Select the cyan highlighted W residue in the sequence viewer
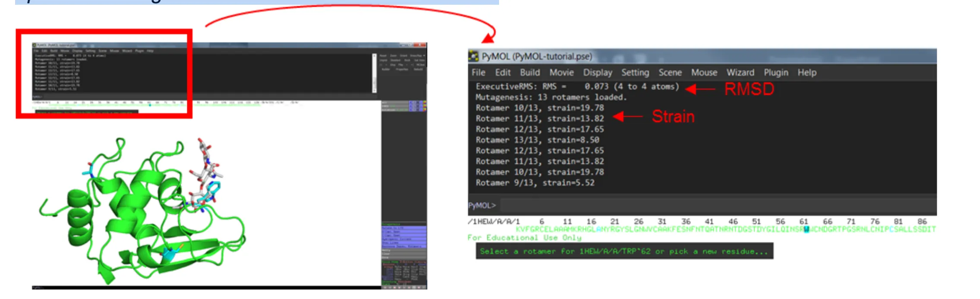 (x=806, y=229)
